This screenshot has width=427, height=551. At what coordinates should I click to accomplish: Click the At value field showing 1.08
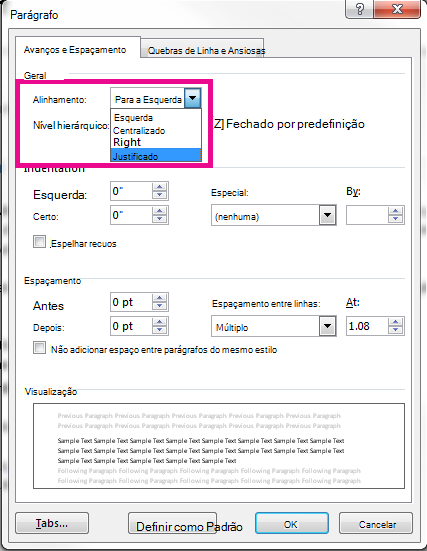(x=367, y=326)
